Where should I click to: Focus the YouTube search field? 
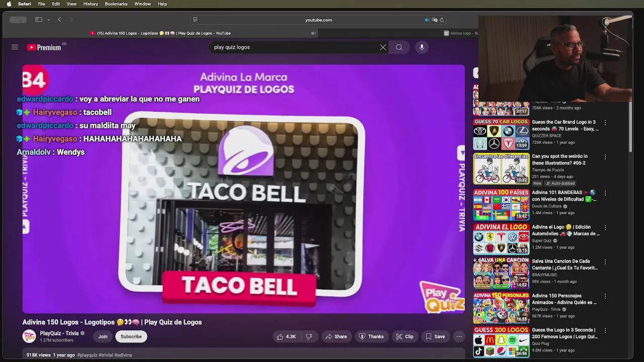[x=294, y=47]
